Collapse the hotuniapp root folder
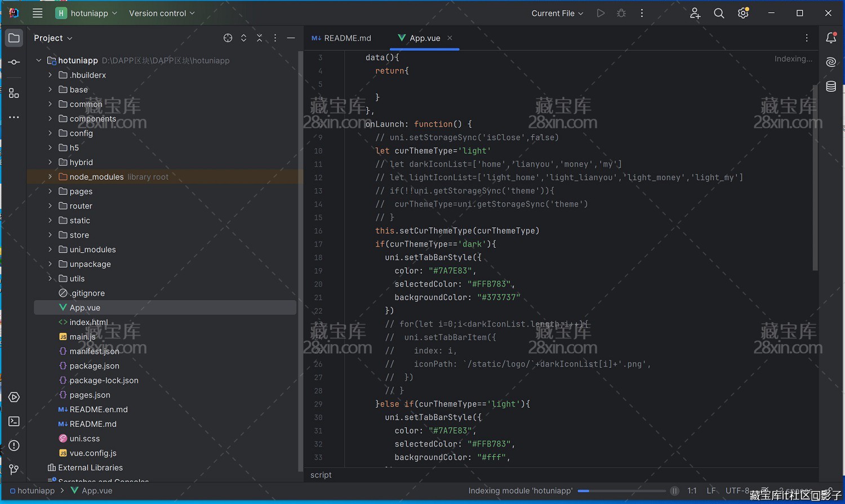The image size is (845, 504). (x=39, y=60)
